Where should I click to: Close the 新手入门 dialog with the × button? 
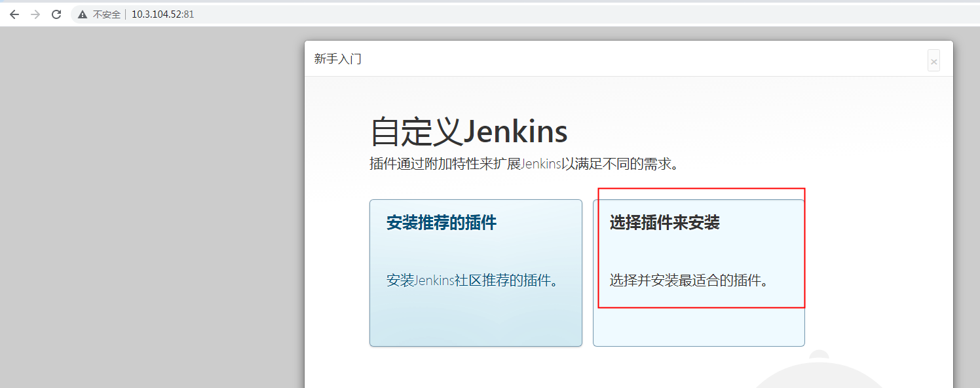[933, 61]
